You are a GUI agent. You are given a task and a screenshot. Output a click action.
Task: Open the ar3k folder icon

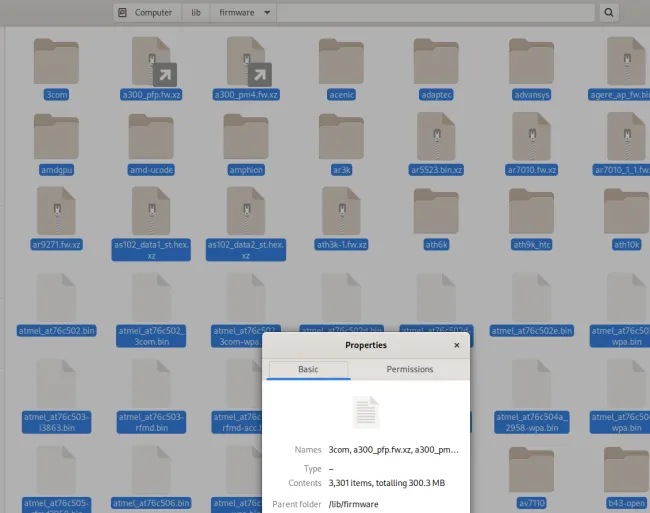coord(341,137)
